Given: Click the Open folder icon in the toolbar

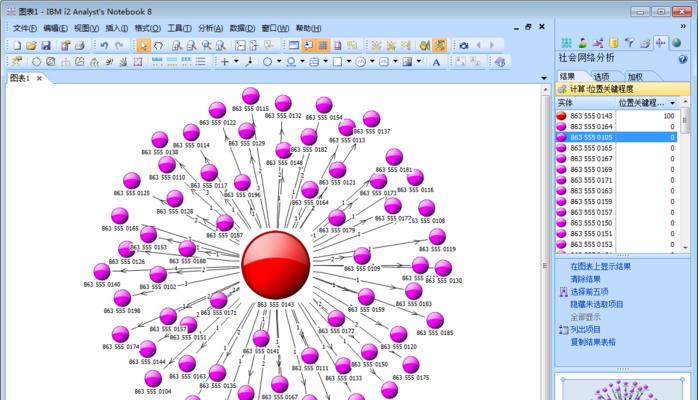Looking at the screenshot, I should click(31, 45).
